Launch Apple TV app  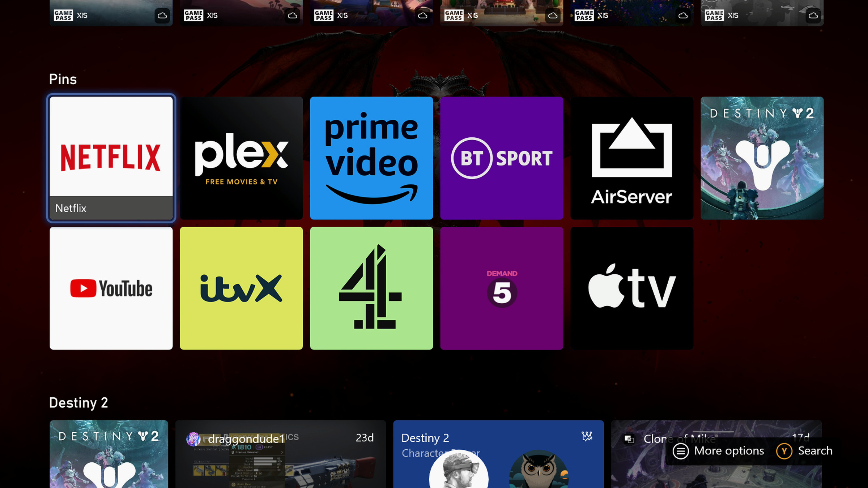coord(632,288)
